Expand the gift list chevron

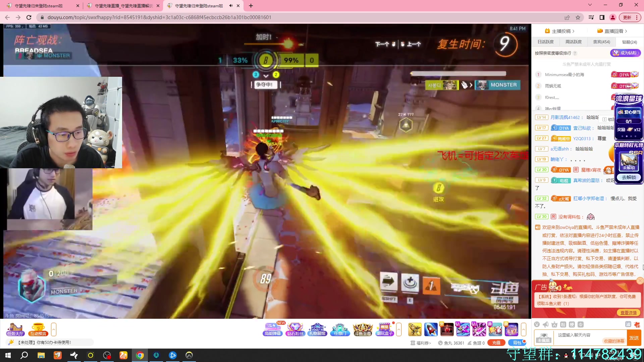523,329
